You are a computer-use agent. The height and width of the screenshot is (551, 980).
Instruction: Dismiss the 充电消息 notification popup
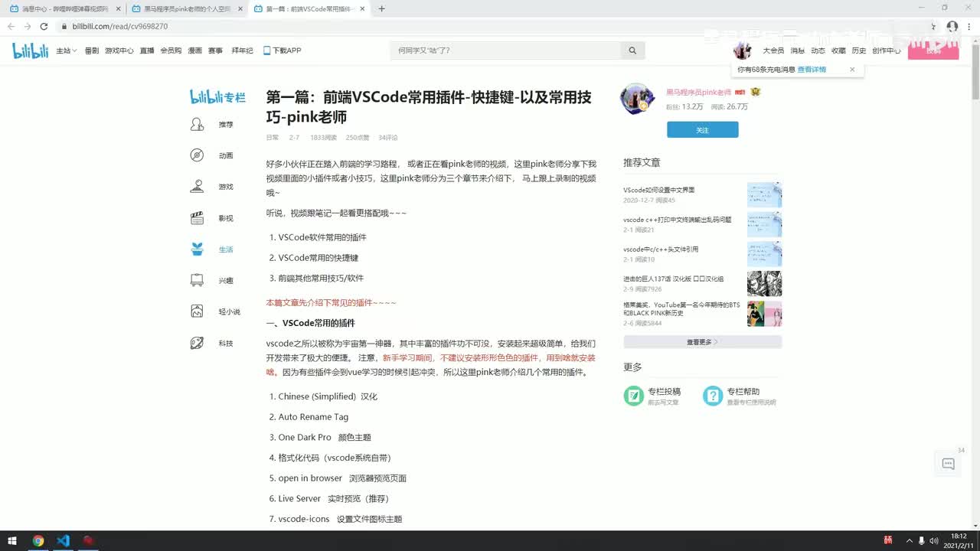pos(852,69)
